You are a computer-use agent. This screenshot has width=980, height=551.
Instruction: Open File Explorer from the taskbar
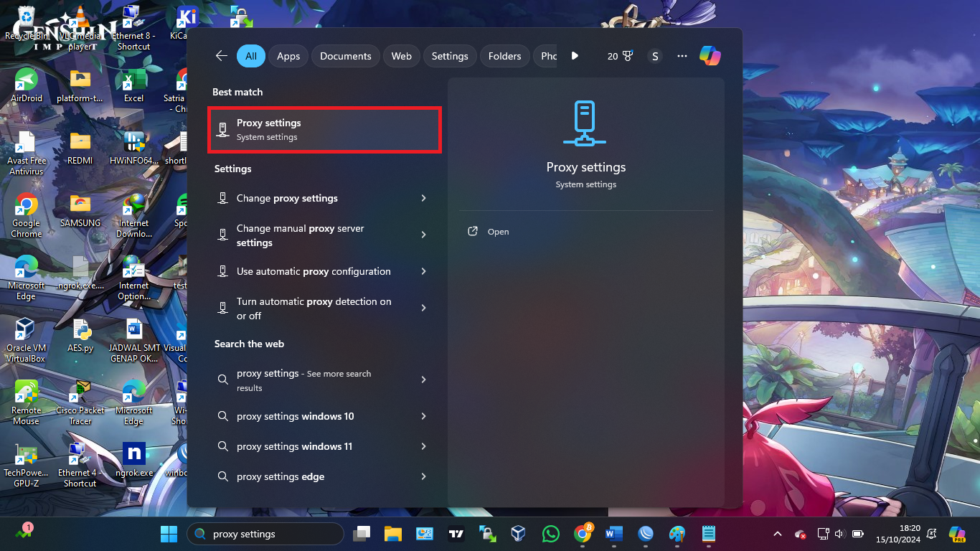(392, 534)
